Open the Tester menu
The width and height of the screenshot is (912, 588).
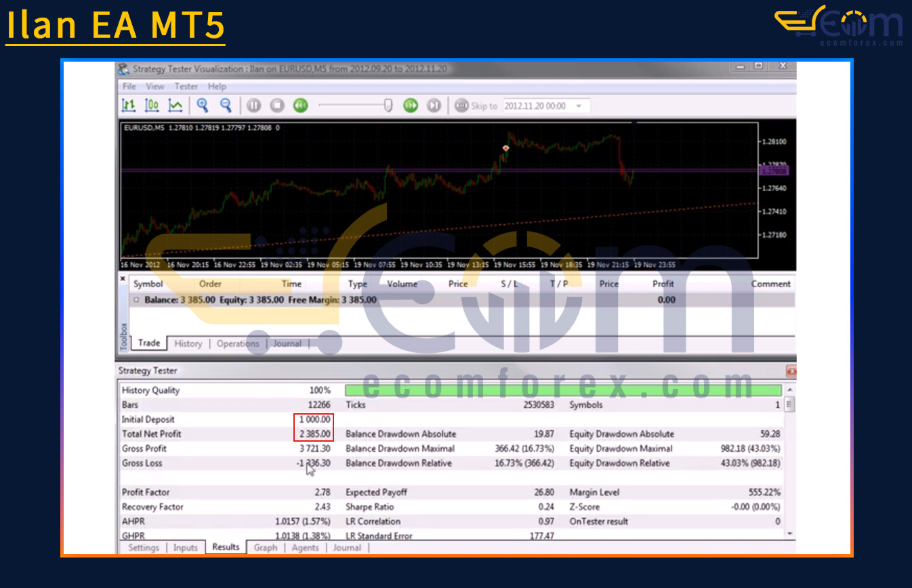(186, 87)
